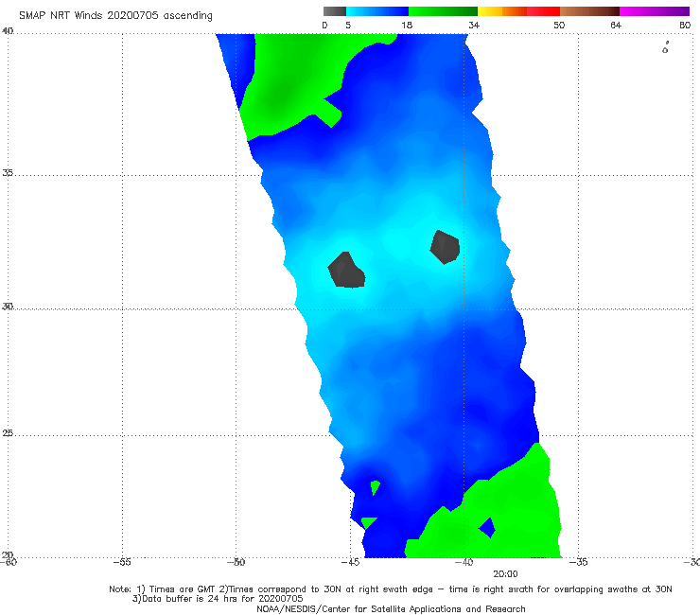Image resolution: width=700 pixels, height=615 pixels.
Task: Click the NOAA/NESDIS credit line
Action: (391, 608)
